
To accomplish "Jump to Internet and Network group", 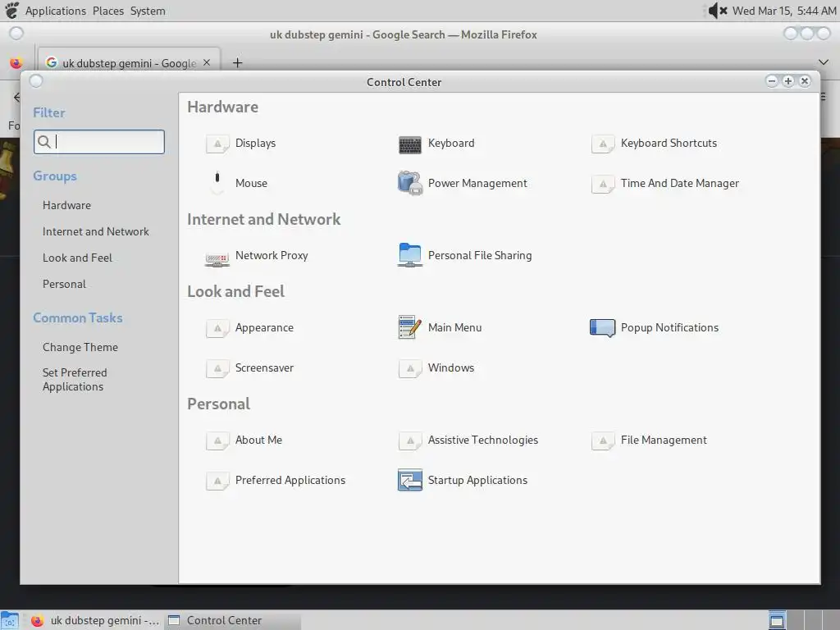I will [x=95, y=231].
